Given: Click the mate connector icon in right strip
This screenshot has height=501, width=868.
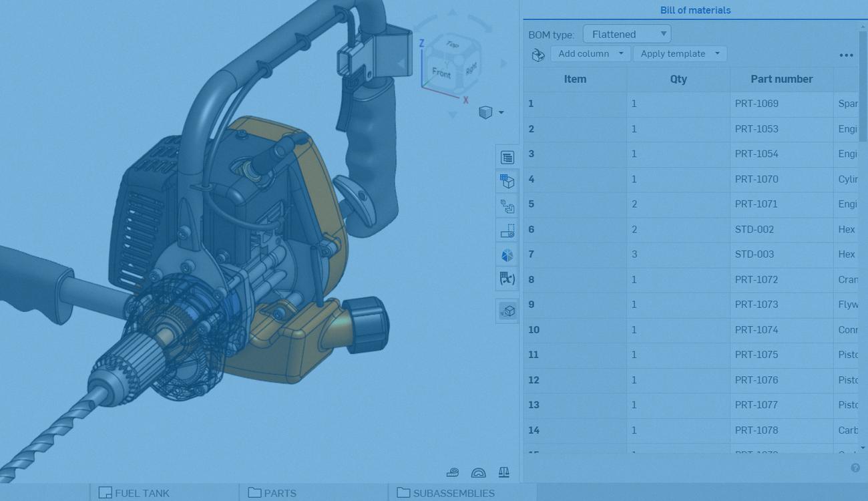Looking at the screenshot, I should coord(507,206).
